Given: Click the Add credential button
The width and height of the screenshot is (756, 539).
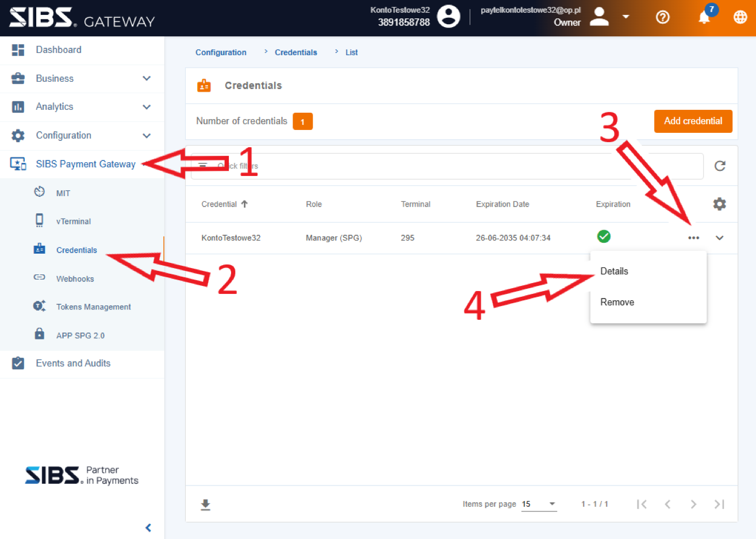Looking at the screenshot, I should [693, 121].
